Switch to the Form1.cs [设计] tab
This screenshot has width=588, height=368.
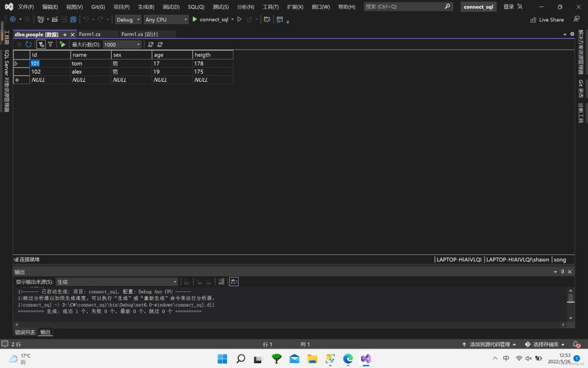tap(139, 34)
